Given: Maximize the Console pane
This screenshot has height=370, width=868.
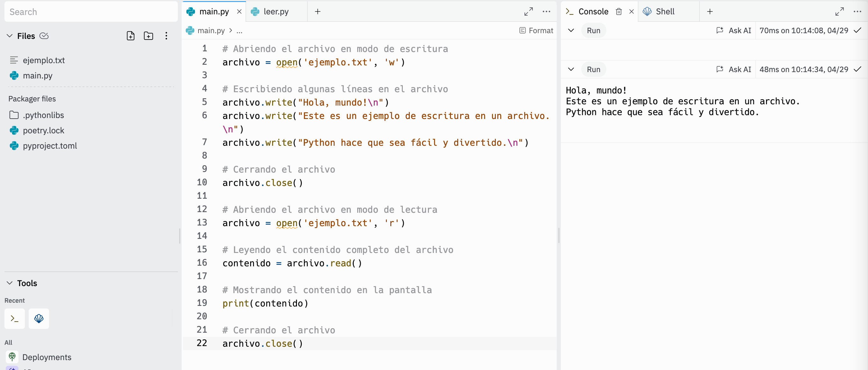Looking at the screenshot, I should click(839, 11).
